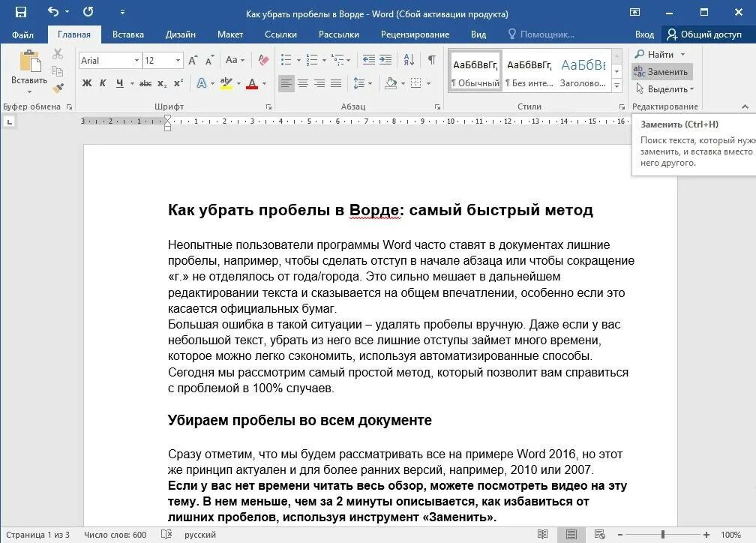Decrease font size with smaller A
The height and width of the screenshot is (543, 756).
tap(209, 60)
